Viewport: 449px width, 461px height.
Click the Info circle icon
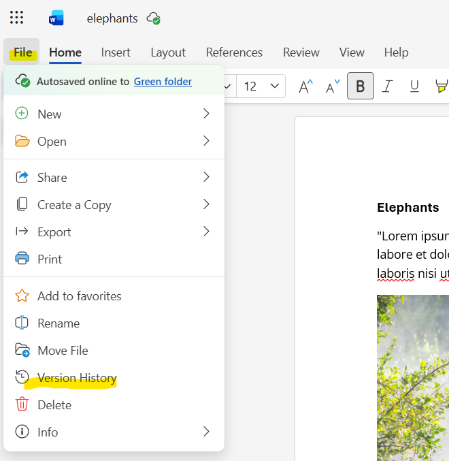pyautogui.click(x=22, y=432)
